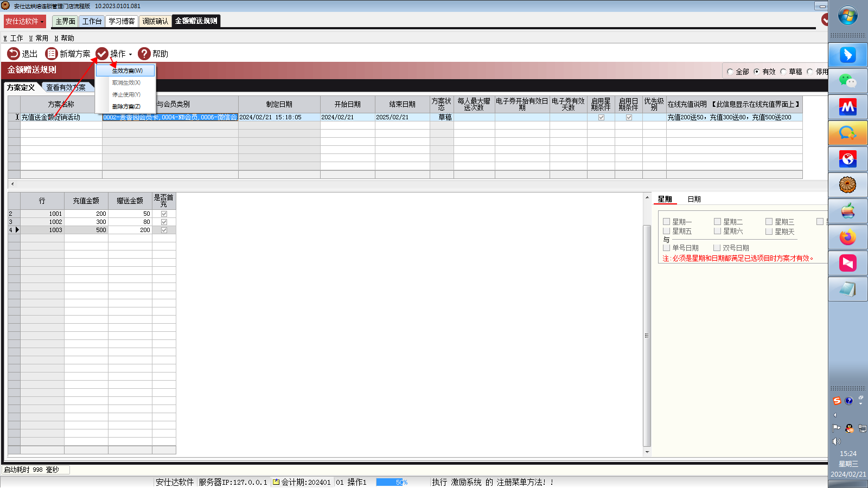Show hidden tray icons arrow
The image size is (868, 488).
click(x=835, y=415)
